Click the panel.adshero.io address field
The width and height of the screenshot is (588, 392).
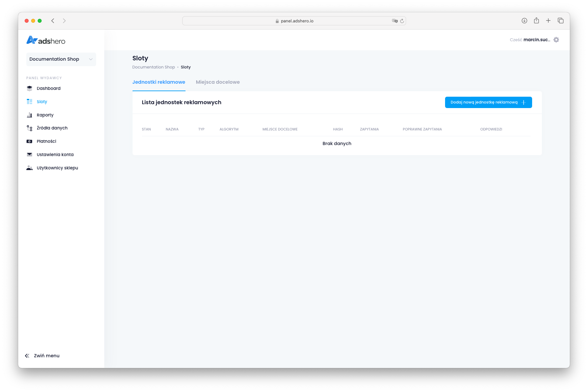294,21
